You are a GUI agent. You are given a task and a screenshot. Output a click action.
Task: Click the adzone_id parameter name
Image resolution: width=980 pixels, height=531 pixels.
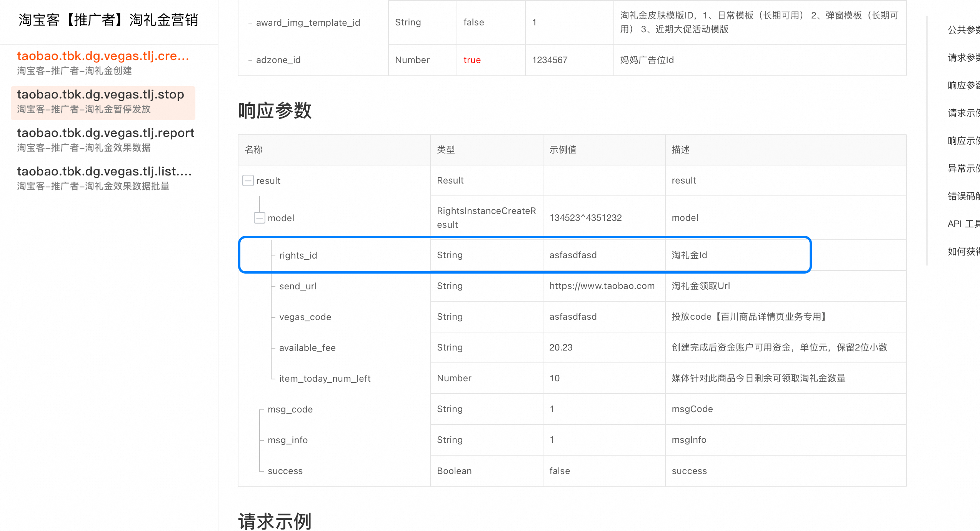[x=278, y=60]
